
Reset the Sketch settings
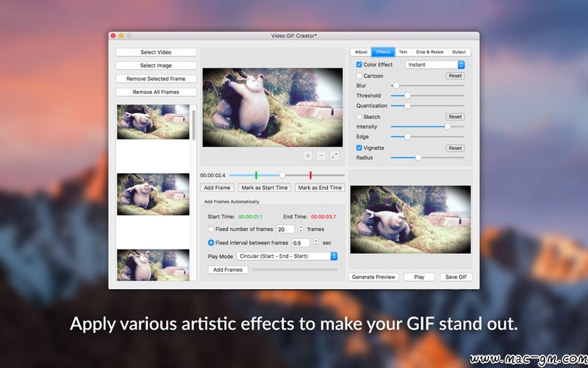pyautogui.click(x=455, y=117)
